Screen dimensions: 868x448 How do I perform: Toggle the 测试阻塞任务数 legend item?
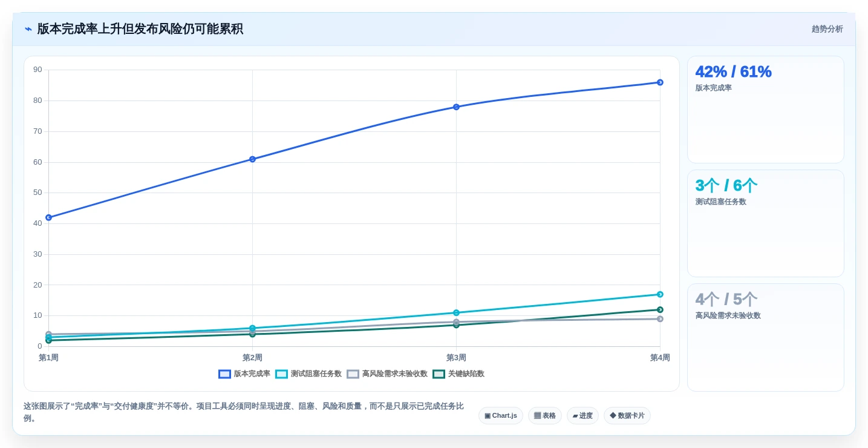(x=308, y=374)
